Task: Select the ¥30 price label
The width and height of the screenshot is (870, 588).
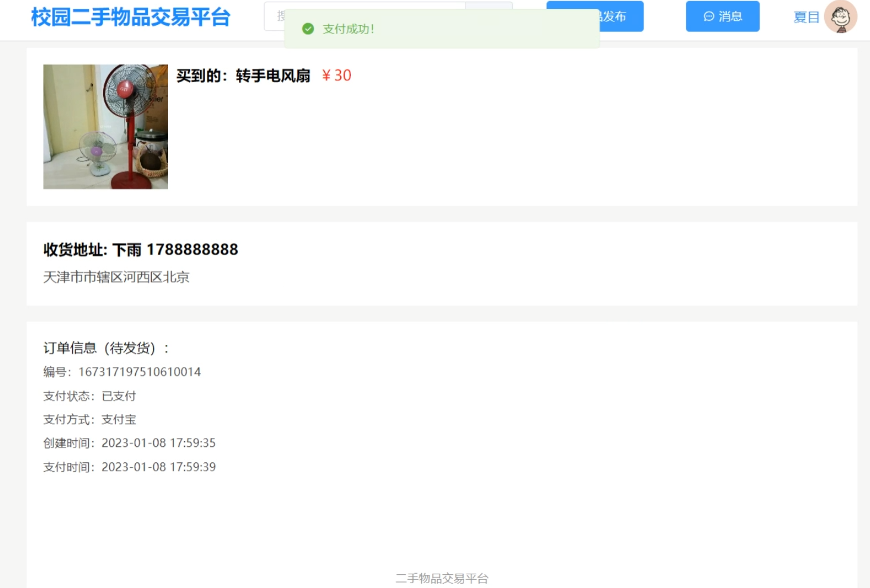Action: pyautogui.click(x=337, y=76)
